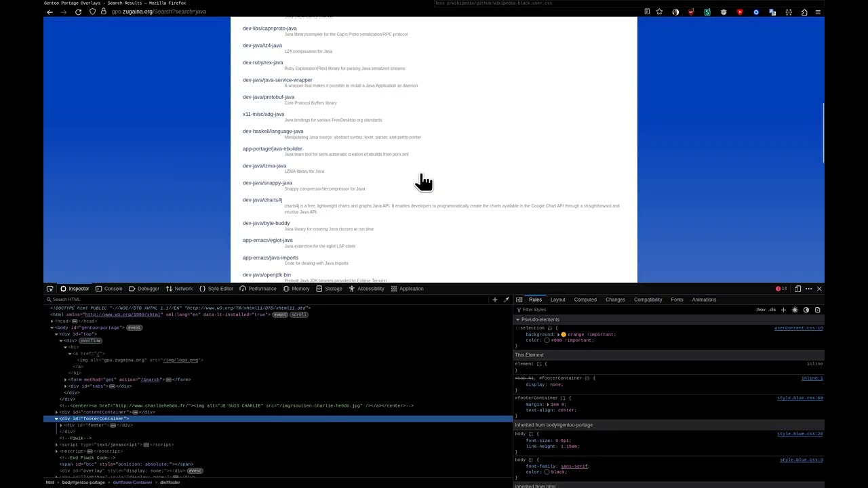Screen dimensions: 868x488
Task: Click the red shield extension icon
Action: (x=691, y=12)
